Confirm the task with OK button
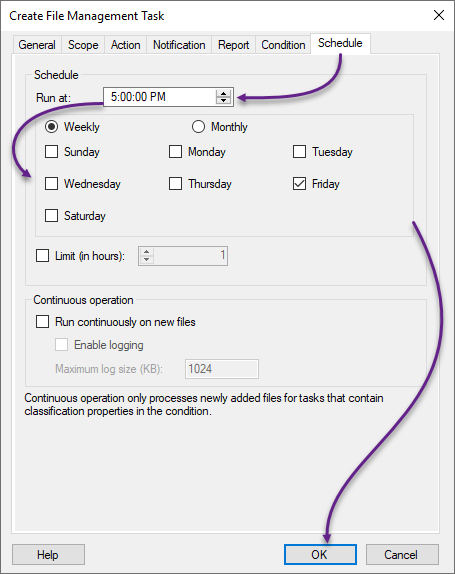Viewport: 455px width, 574px height. 320,555
